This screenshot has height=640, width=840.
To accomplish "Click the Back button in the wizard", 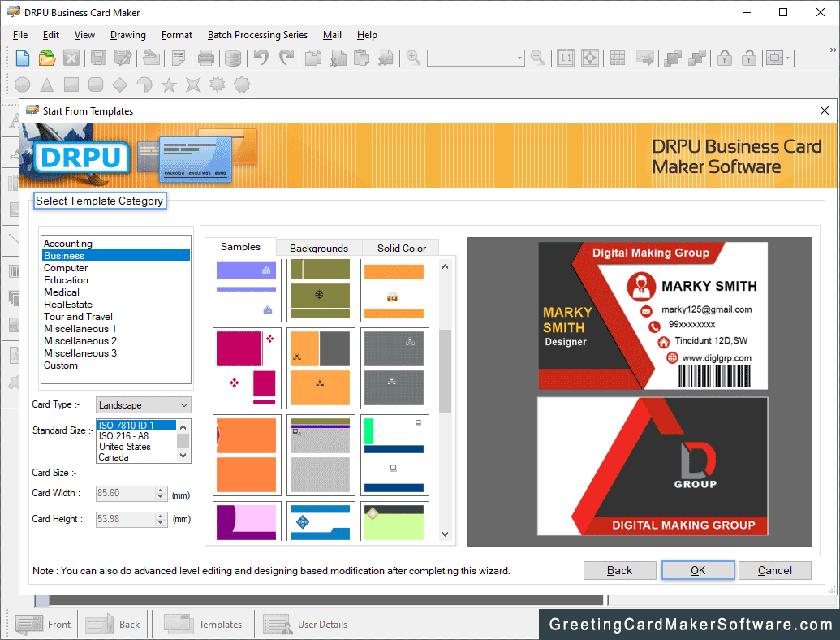I will 619,570.
